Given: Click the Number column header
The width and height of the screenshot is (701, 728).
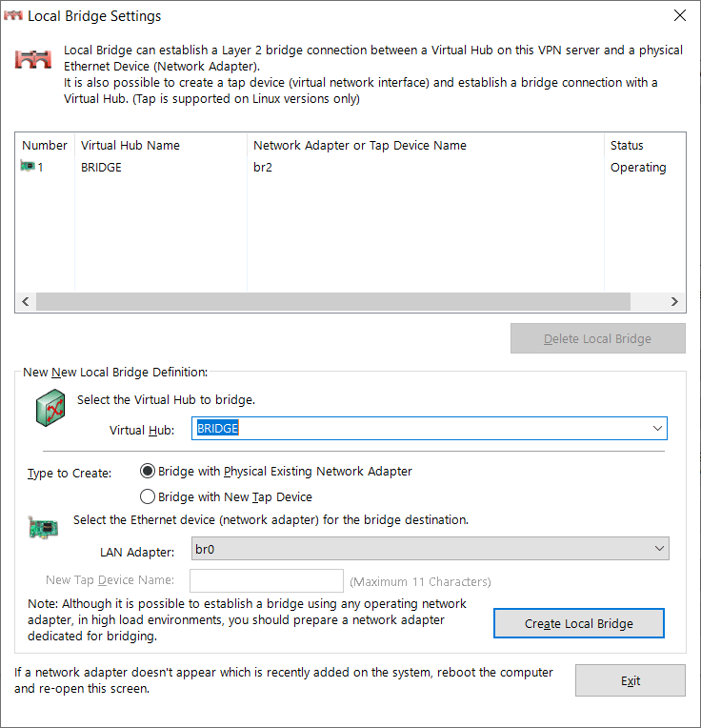Looking at the screenshot, I should click(45, 146).
